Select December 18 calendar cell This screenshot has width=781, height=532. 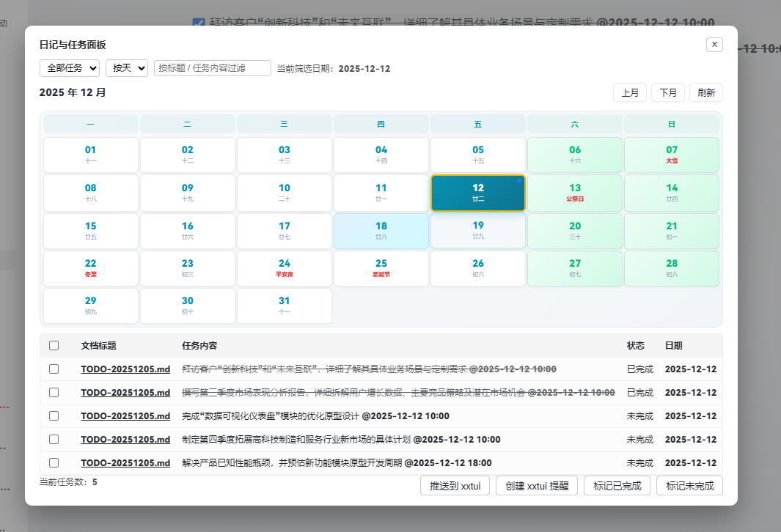pos(381,231)
